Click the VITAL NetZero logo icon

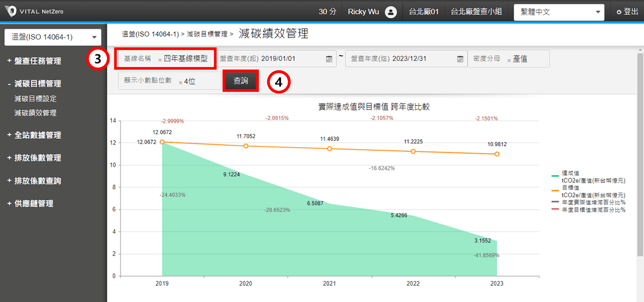pos(10,11)
